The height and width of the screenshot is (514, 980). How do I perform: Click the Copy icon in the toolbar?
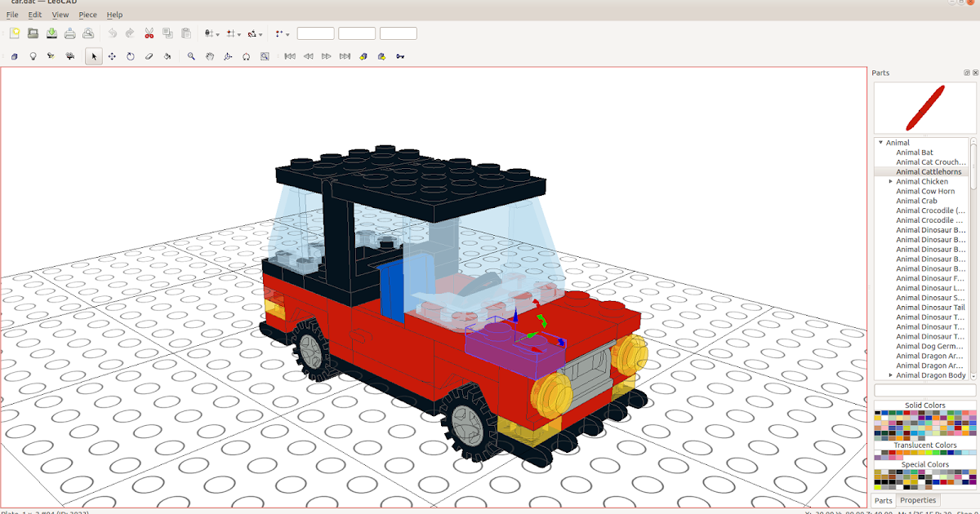pos(167,33)
